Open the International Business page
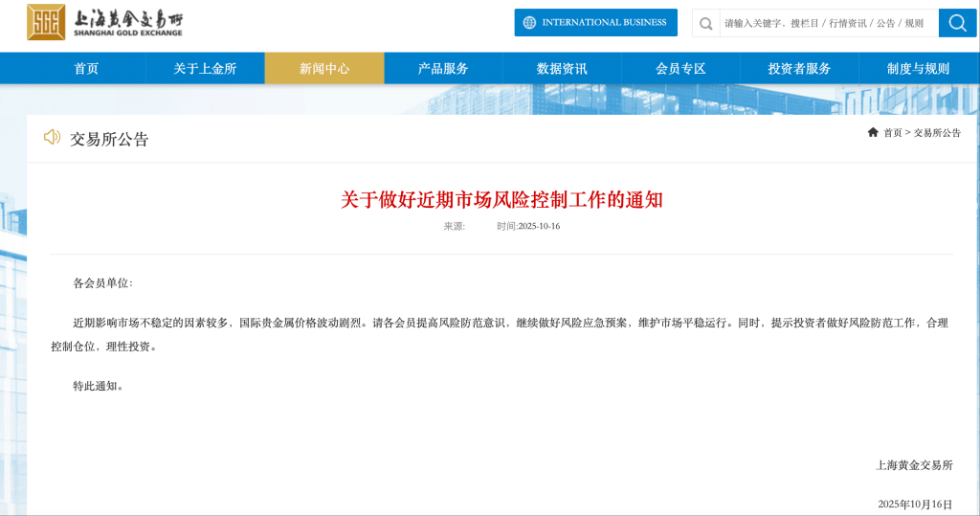 pyautogui.click(x=595, y=22)
